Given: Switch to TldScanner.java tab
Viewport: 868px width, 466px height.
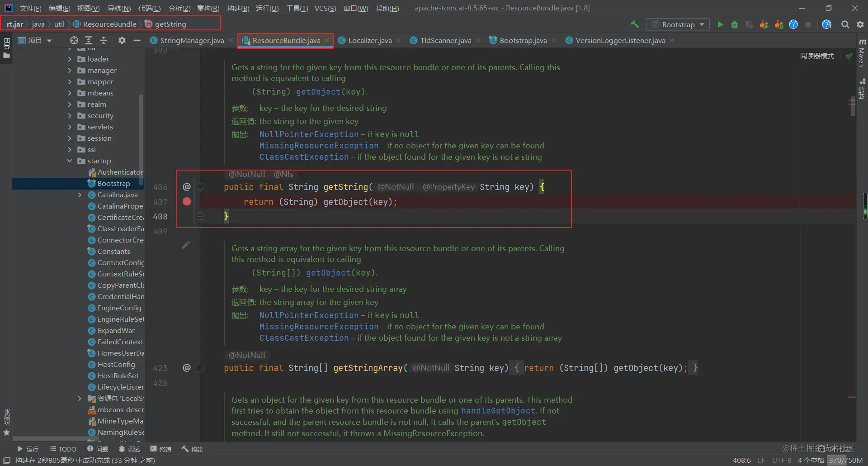Looking at the screenshot, I should coord(445,40).
